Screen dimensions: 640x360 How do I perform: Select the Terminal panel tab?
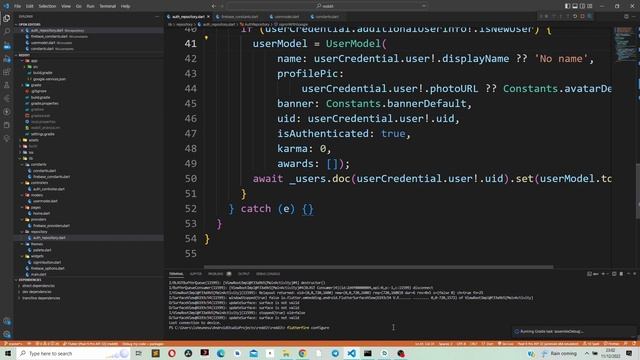[x=176, y=274]
